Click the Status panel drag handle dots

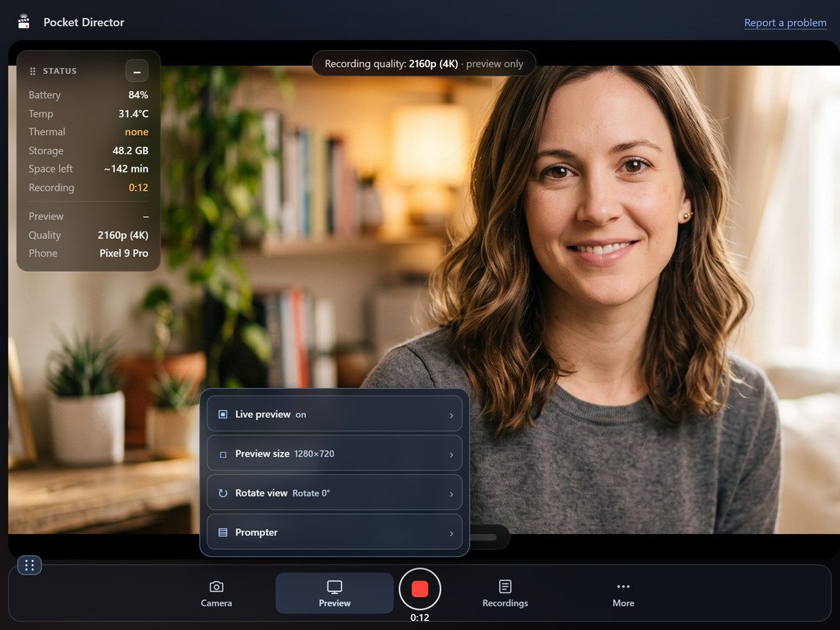coord(33,71)
